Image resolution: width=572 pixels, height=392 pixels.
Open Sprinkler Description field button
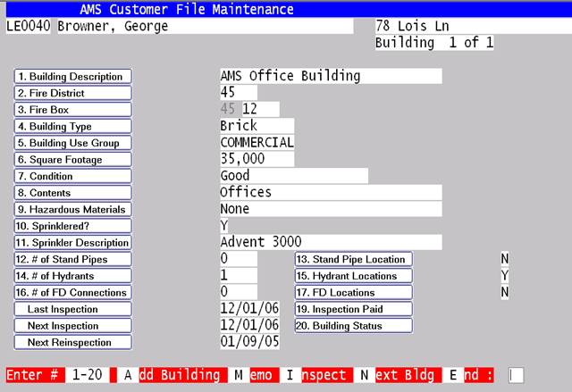tap(73, 243)
